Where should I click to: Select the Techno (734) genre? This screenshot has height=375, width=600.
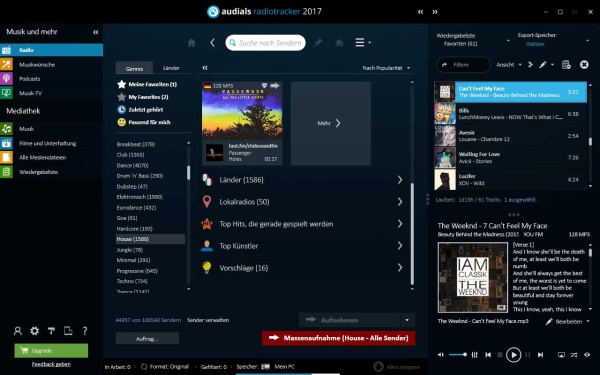132,281
